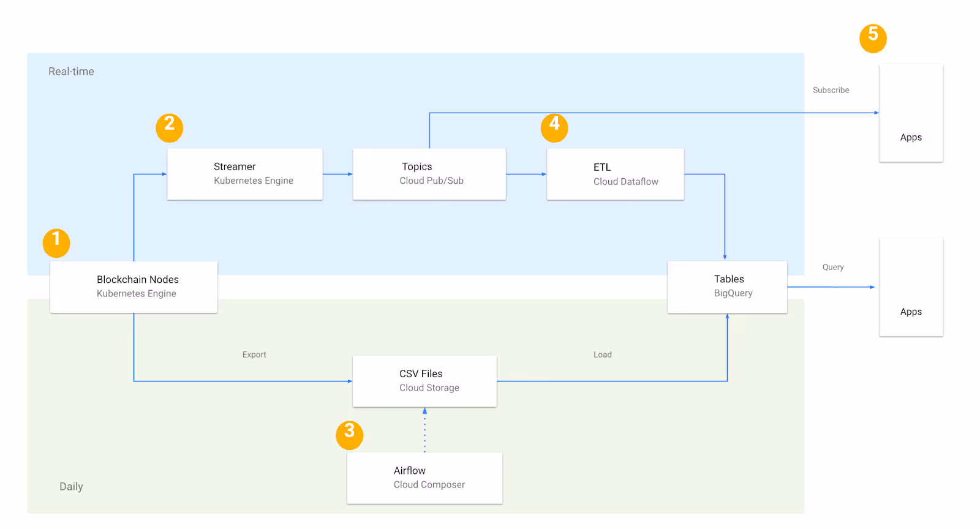Click the Query arrow label
The height and width of the screenshot is (529, 980).
(833, 267)
